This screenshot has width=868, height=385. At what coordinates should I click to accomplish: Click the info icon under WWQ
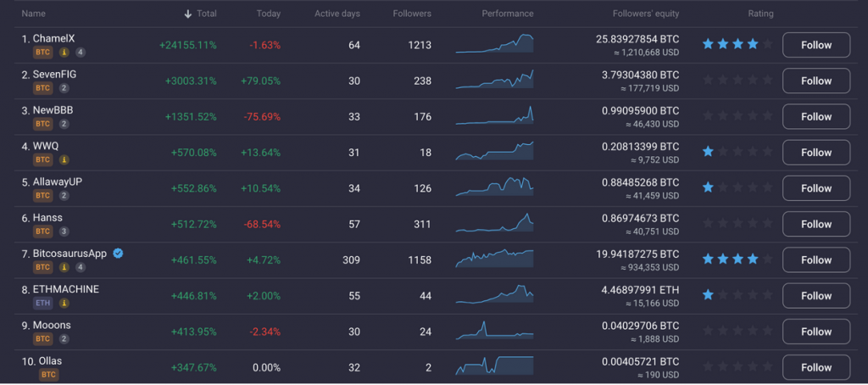64,159
